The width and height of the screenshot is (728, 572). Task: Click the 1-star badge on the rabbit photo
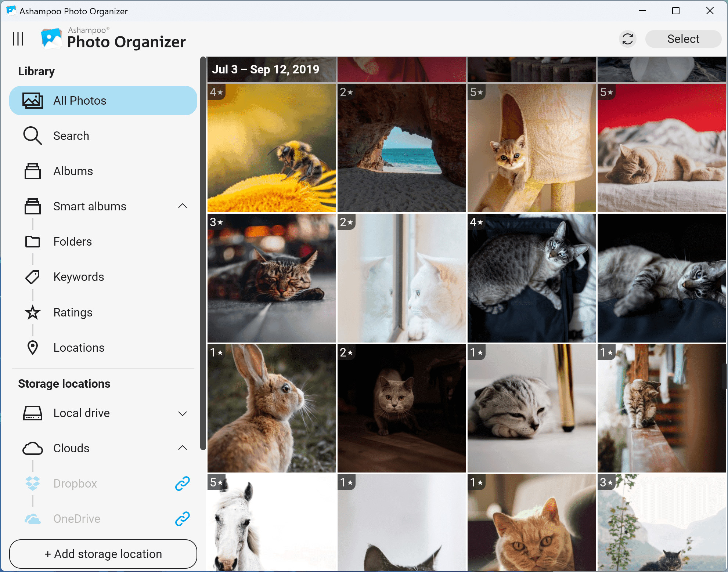[216, 352]
